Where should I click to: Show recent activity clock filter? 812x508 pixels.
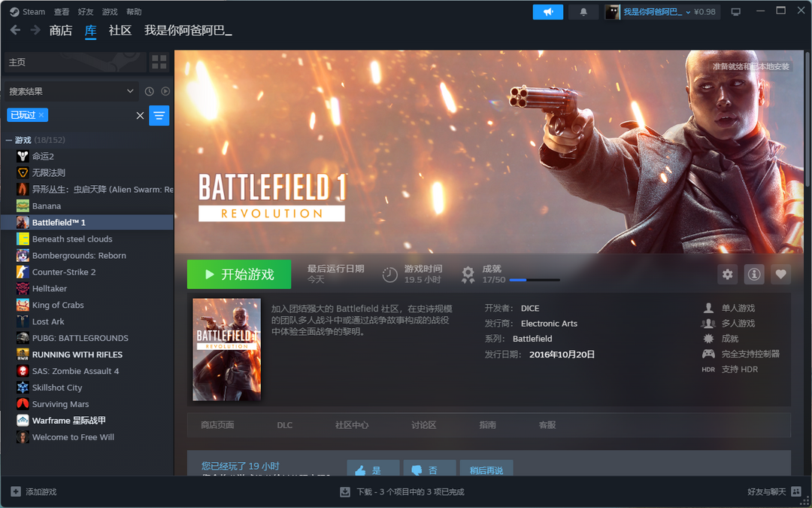[149, 91]
